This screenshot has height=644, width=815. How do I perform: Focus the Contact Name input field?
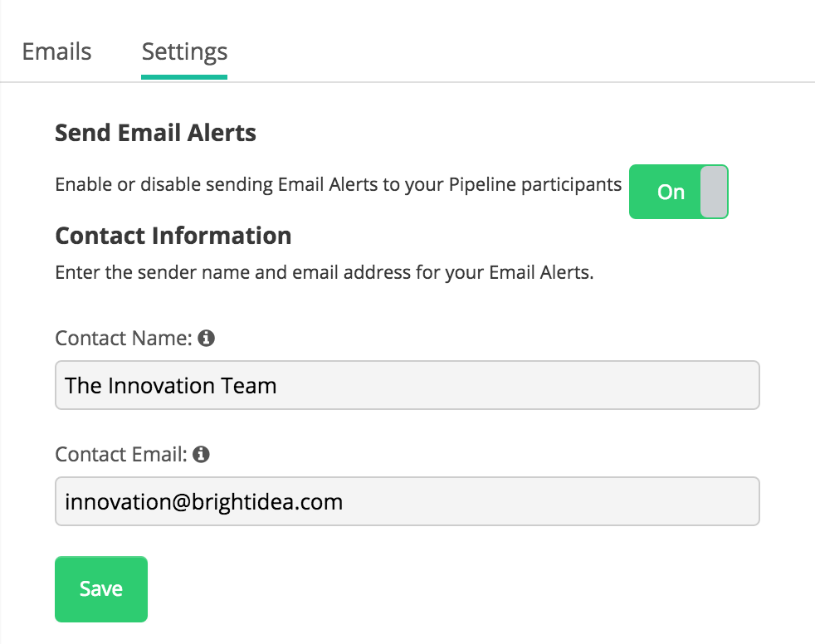pyautogui.click(x=407, y=385)
